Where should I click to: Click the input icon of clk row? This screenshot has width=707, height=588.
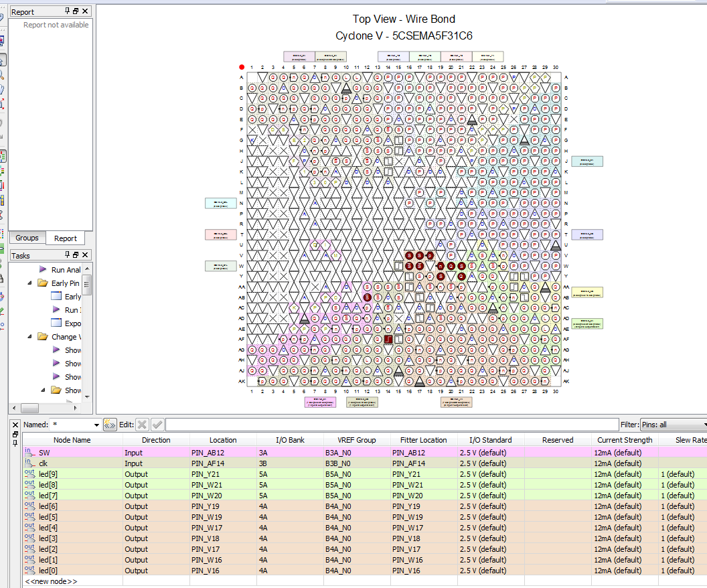29,463
